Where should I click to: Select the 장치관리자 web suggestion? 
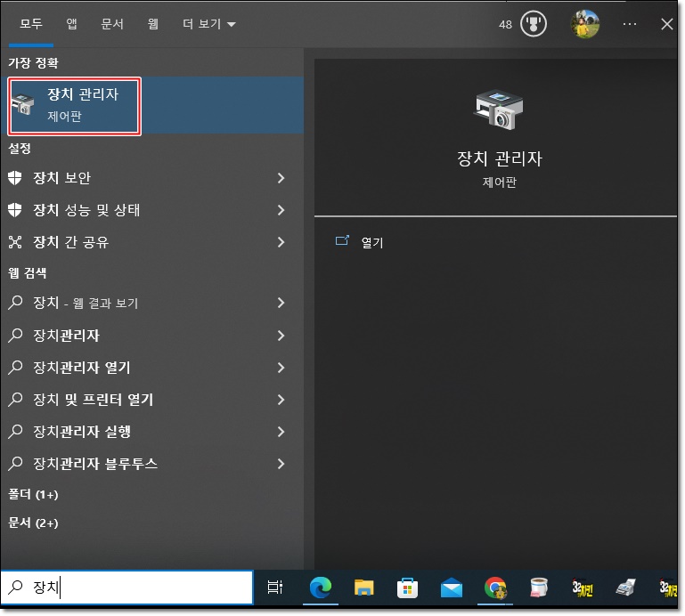(151, 336)
